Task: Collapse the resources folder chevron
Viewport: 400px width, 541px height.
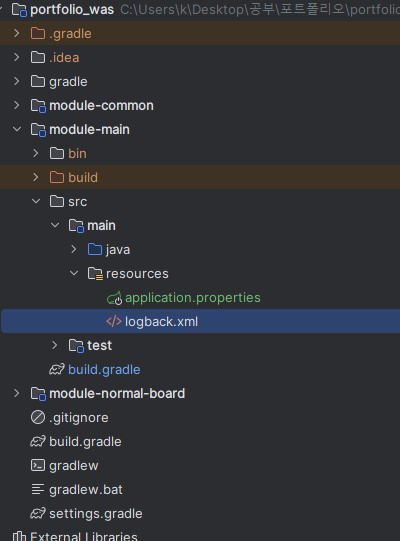Action: 74,273
